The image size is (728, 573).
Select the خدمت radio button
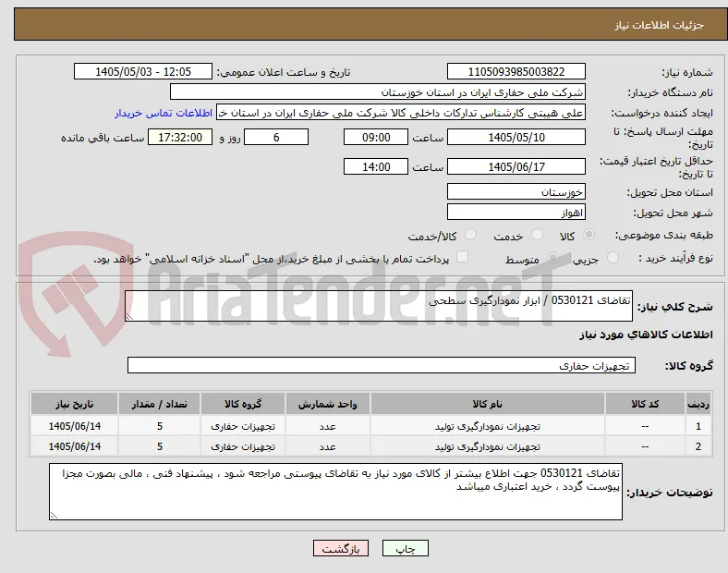point(537,235)
